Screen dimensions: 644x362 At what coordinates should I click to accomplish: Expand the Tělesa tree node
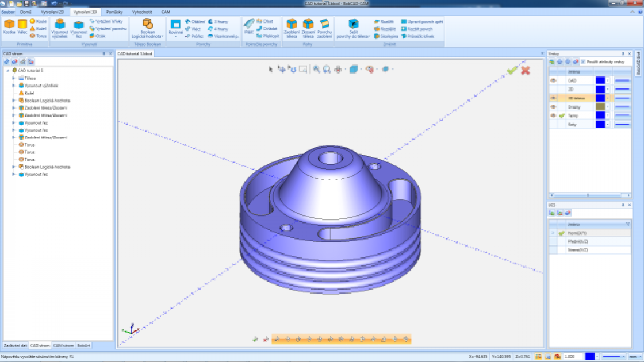click(x=14, y=78)
